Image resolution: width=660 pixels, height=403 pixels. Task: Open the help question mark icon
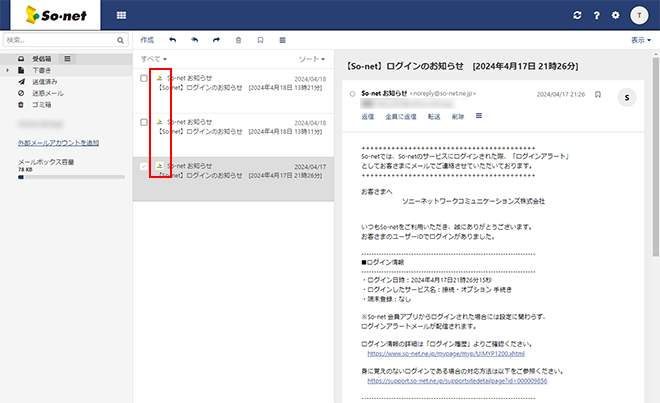pyautogui.click(x=596, y=16)
